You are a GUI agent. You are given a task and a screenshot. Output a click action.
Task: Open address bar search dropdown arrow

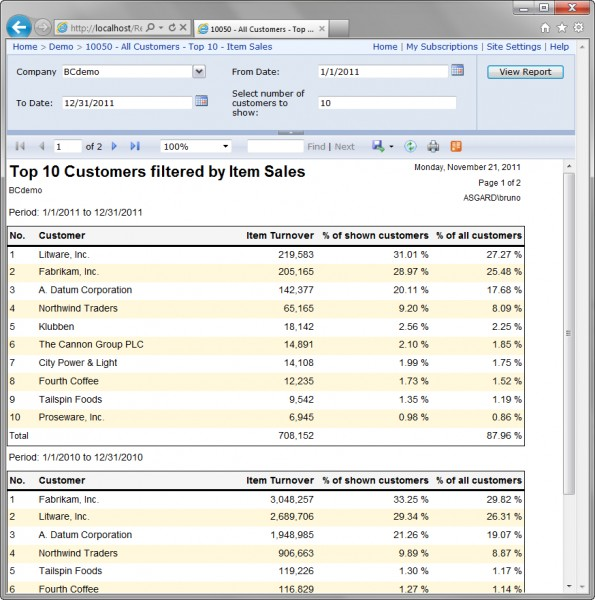coord(161,28)
